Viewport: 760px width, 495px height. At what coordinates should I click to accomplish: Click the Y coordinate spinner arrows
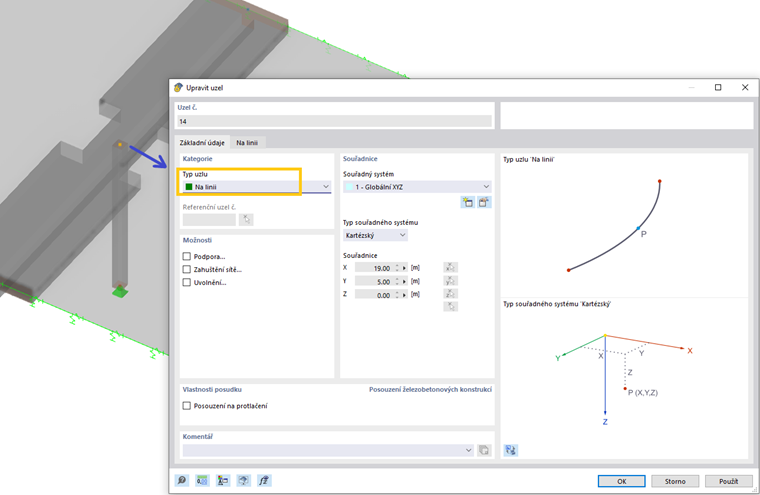pyautogui.click(x=397, y=281)
